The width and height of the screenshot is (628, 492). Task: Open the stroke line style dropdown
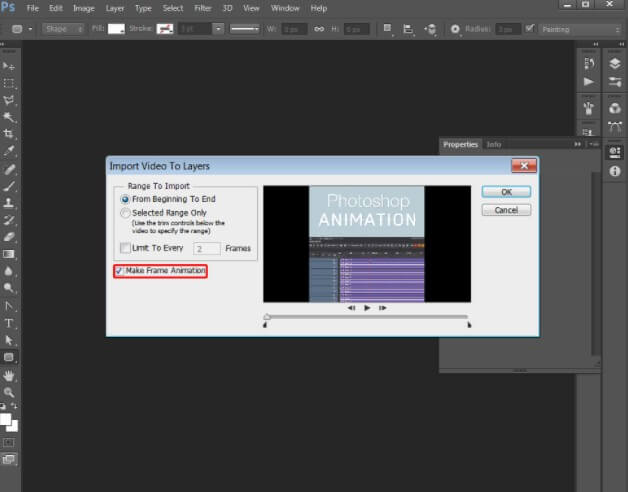pyautogui.click(x=245, y=29)
